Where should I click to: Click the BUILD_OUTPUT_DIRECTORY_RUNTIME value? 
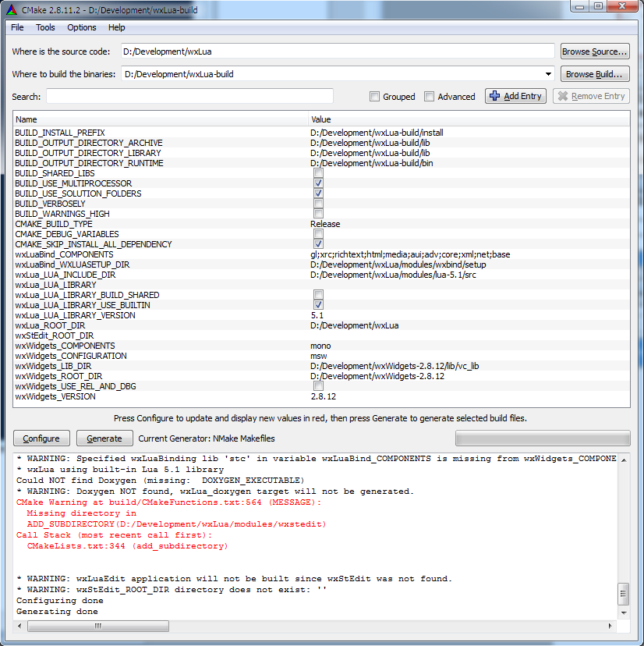pyautogui.click(x=371, y=163)
